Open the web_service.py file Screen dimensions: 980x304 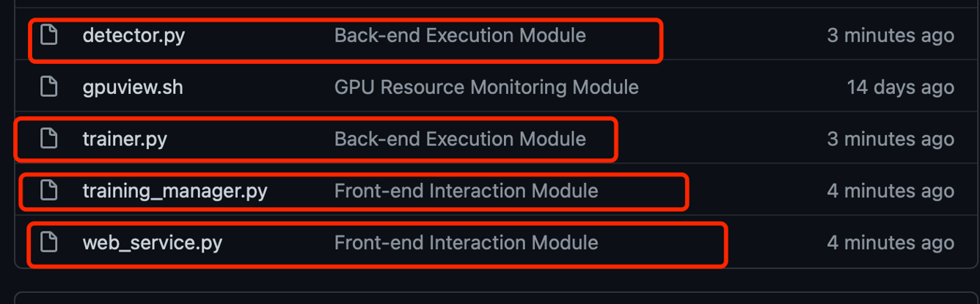pos(152,242)
